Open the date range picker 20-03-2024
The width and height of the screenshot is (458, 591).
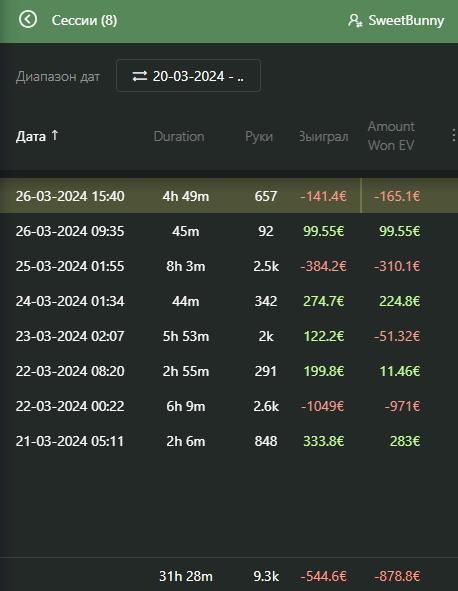pyautogui.click(x=188, y=75)
